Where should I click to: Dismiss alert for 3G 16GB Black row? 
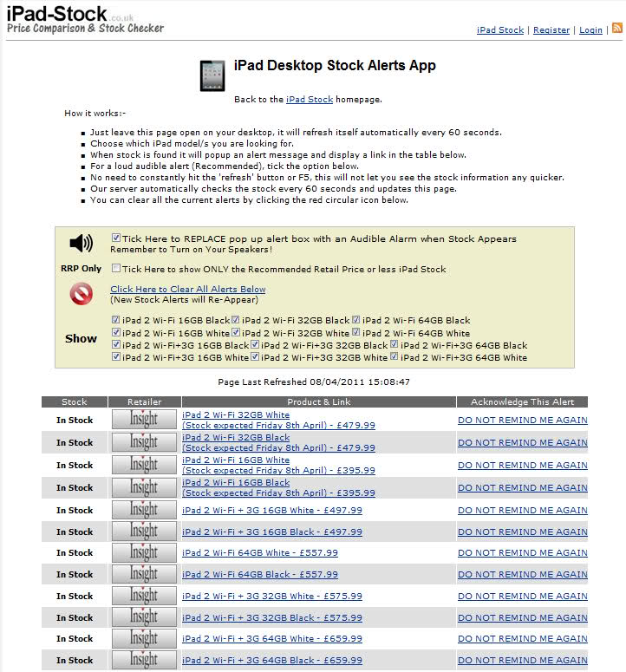pyautogui.click(x=522, y=532)
